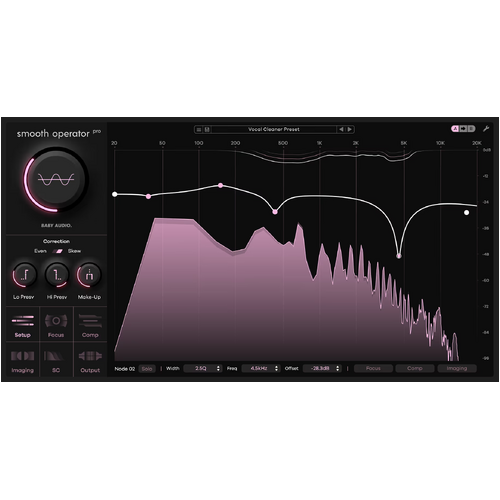
Task: Select the white node near 17 kHz
Action: point(466,212)
